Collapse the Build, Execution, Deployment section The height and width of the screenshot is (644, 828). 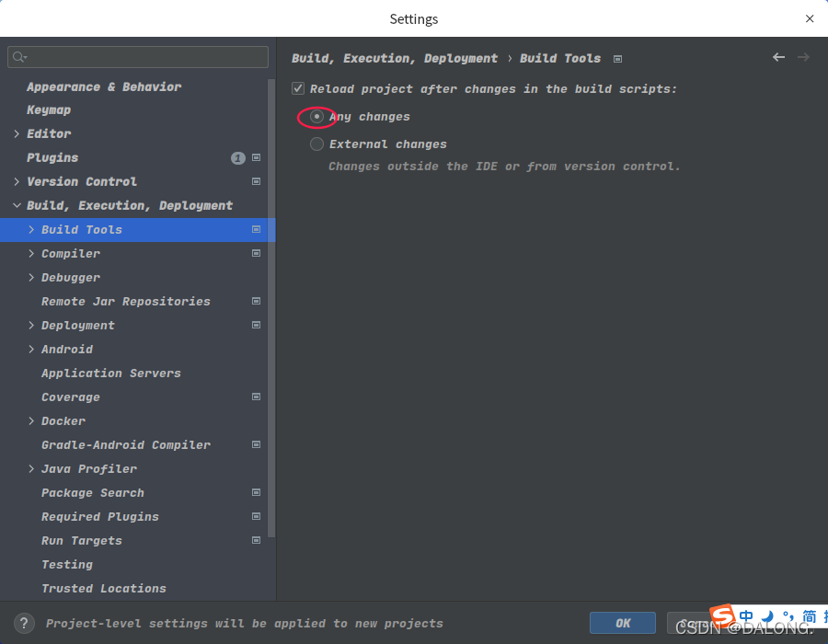17,205
